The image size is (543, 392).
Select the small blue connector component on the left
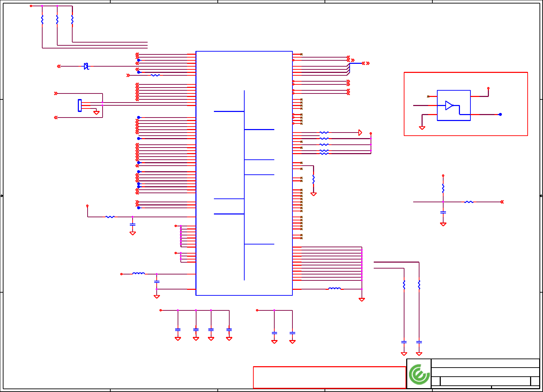click(x=80, y=106)
